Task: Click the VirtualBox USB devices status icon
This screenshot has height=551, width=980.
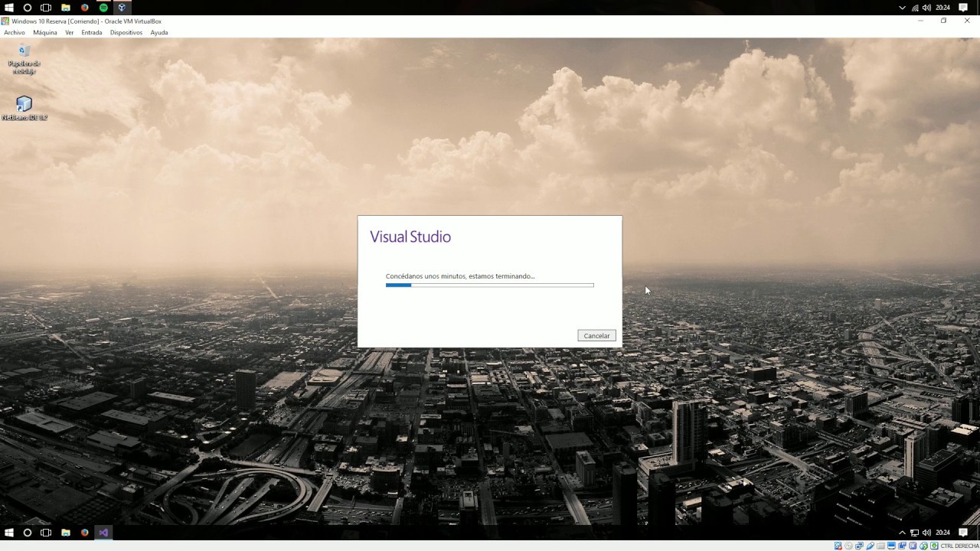Action: pos(870,546)
